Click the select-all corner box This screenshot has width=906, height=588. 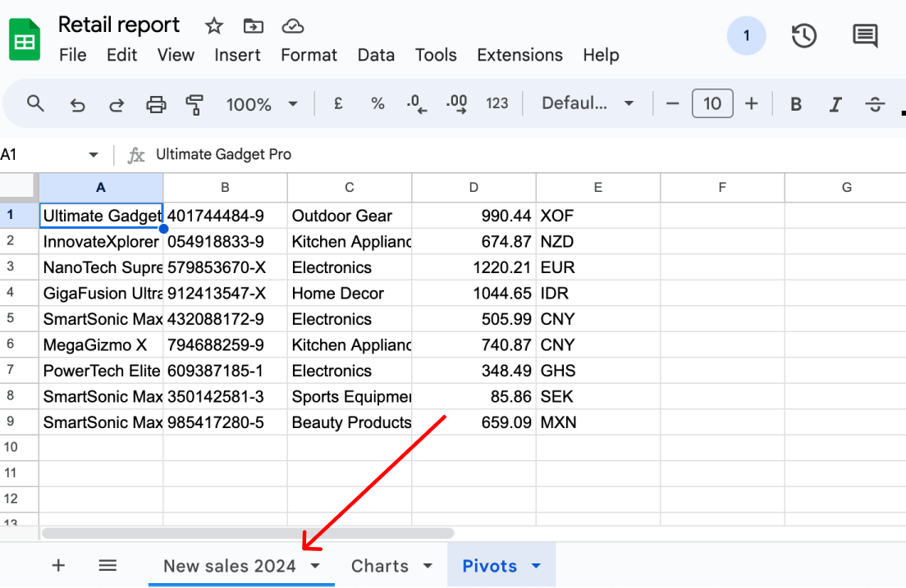[x=19, y=187]
